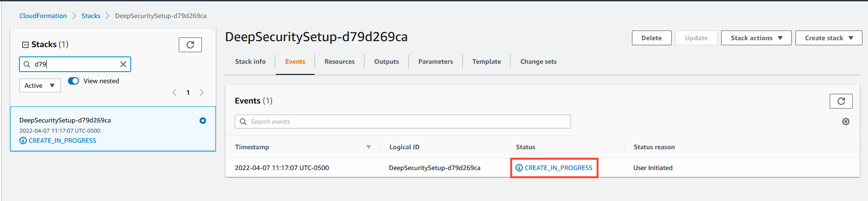
Task: Go to Stacks breadcrumb link
Action: [91, 16]
